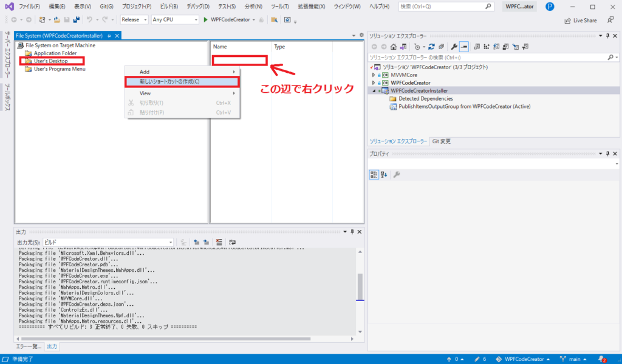Switch to the エラー一覧 tab
This screenshot has width=622, height=364.
click(x=29, y=346)
